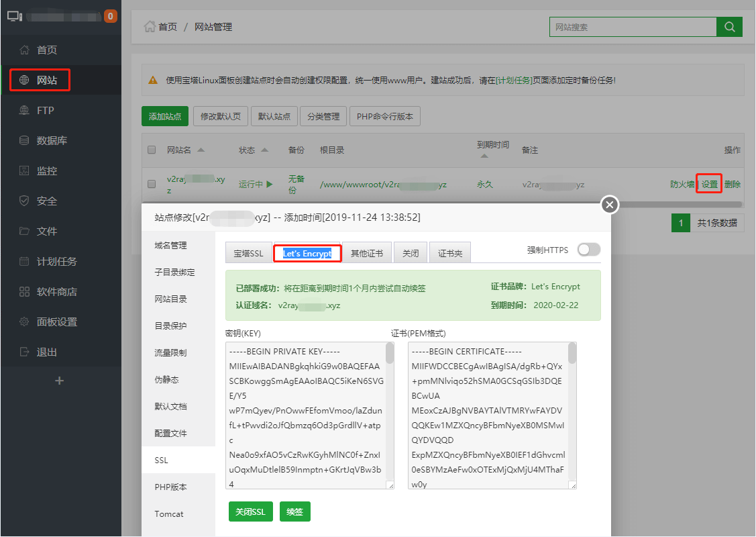Sort by expiry time arrow
The width and height of the screenshot is (756, 537).
(x=484, y=156)
